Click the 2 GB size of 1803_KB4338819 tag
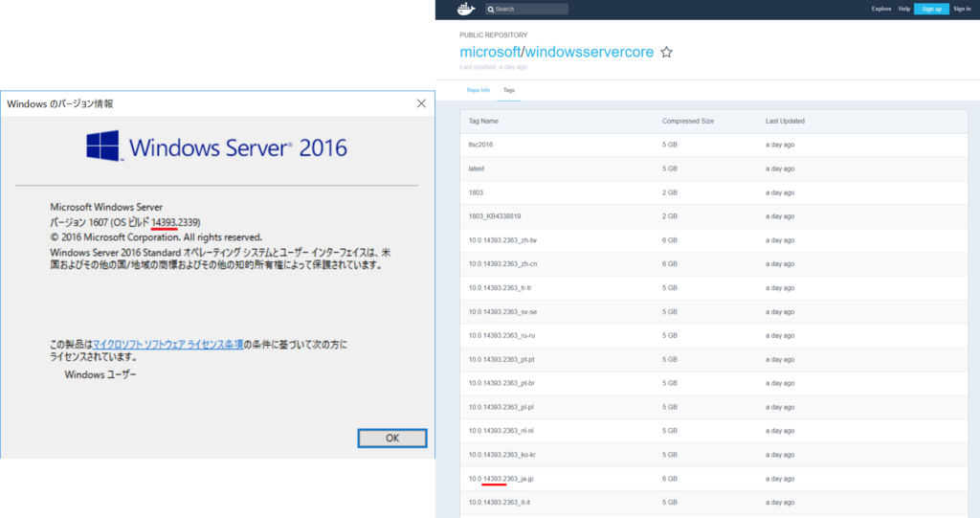Viewport: 980px width, 518px height. pos(669,216)
